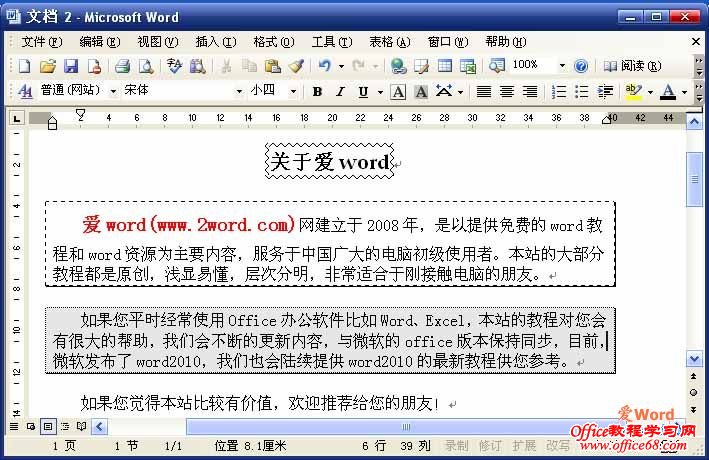The height and width of the screenshot is (460, 709).
Task: Click the character scaling icon
Action: (444, 92)
